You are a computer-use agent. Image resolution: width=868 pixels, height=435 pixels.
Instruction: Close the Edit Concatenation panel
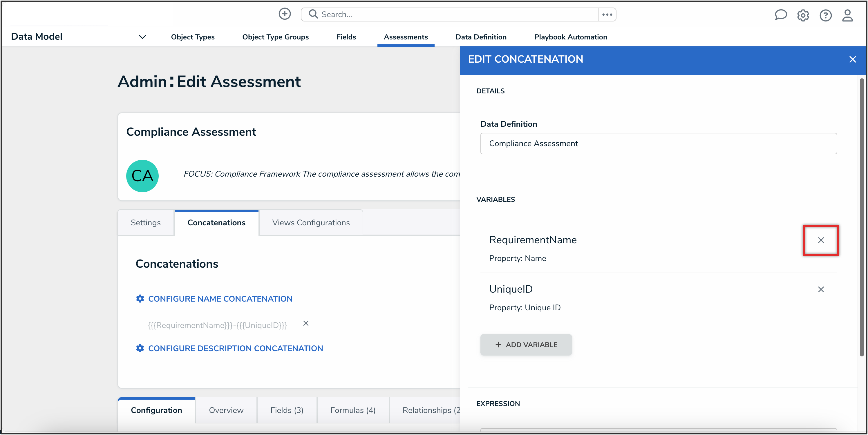point(853,60)
